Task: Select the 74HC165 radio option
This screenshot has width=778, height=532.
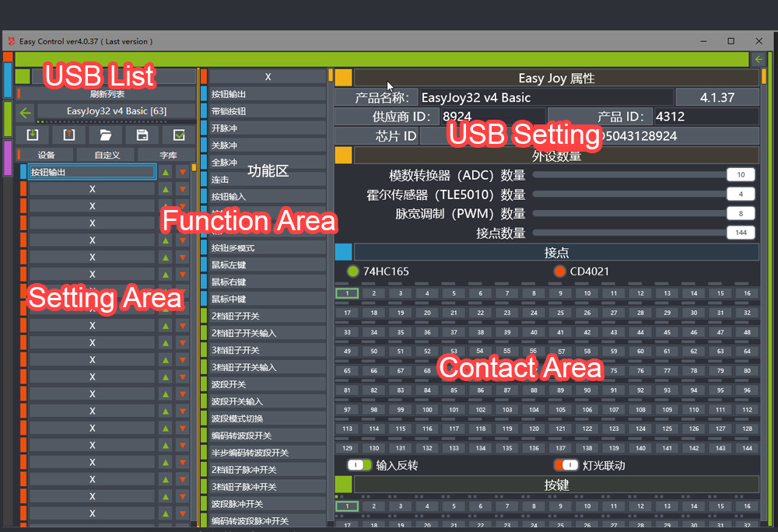Action: coord(352,271)
